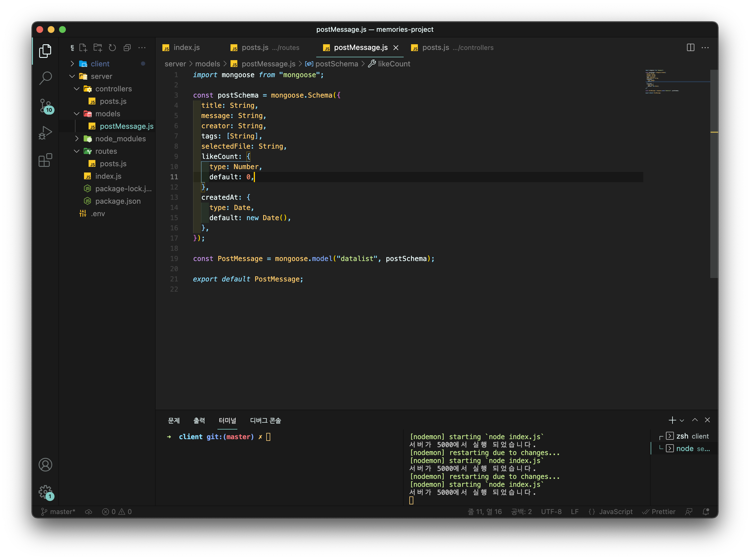Open the Run and Debug view
The image size is (750, 560).
[x=45, y=133]
